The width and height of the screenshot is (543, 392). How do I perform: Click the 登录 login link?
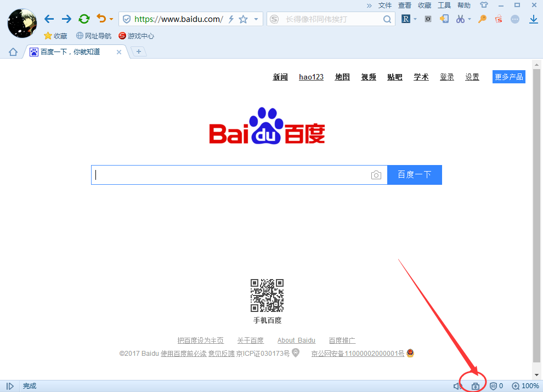(x=446, y=77)
